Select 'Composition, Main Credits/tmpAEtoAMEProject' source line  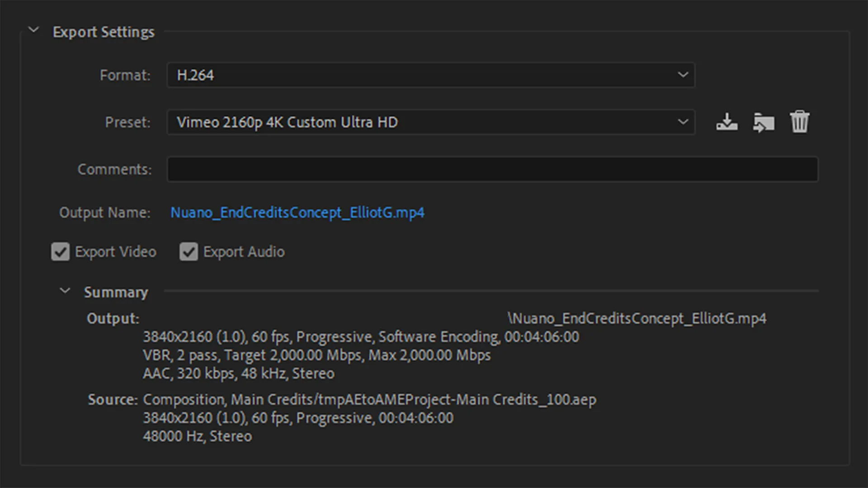click(x=369, y=400)
